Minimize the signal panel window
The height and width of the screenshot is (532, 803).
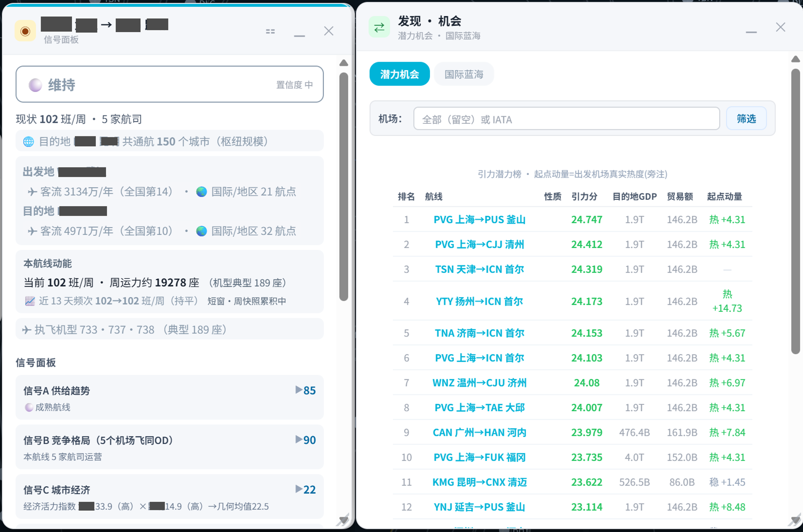300,35
